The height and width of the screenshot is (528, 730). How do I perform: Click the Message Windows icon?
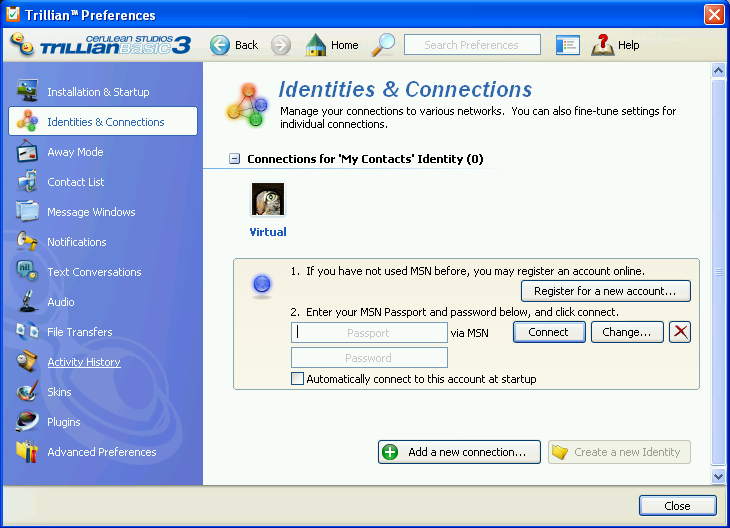[27, 211]
